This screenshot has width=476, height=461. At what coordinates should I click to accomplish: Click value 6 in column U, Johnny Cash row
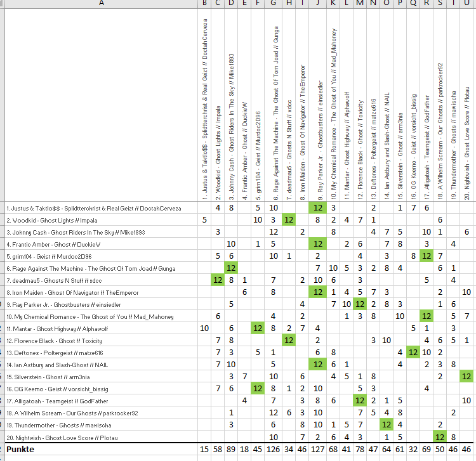[466, 231]
